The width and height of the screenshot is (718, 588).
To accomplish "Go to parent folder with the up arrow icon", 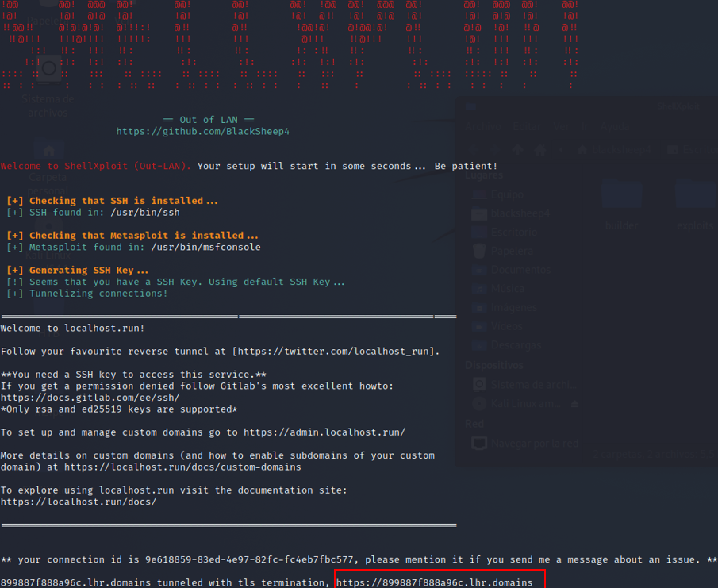I will click(517, 149).
